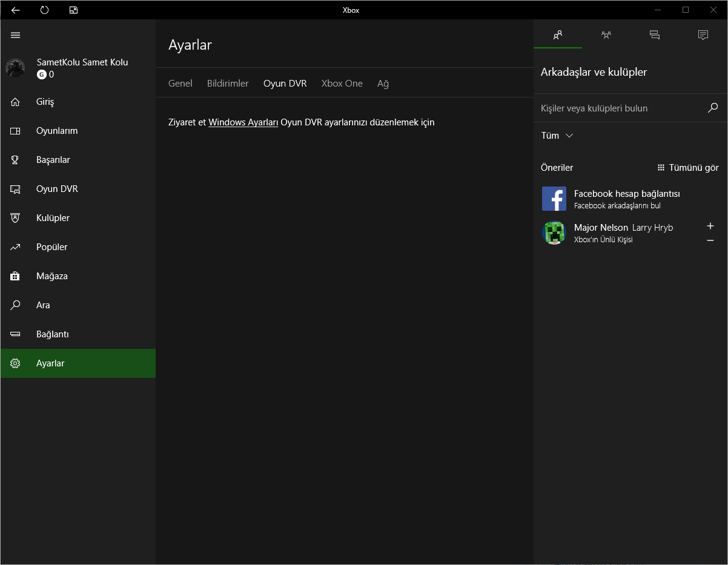The image size is (728, 565).
Task: Click the back arrow in title bar
Action: (x=16, y=10)
